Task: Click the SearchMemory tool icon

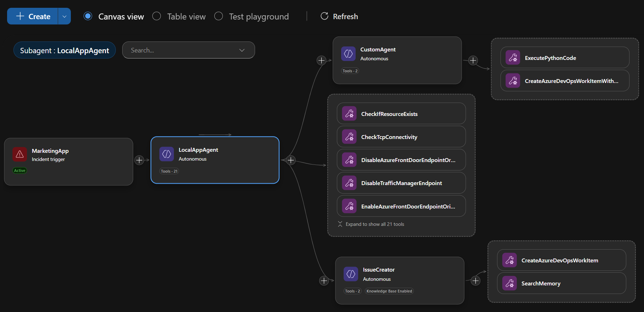Action: tap(509, 283)
